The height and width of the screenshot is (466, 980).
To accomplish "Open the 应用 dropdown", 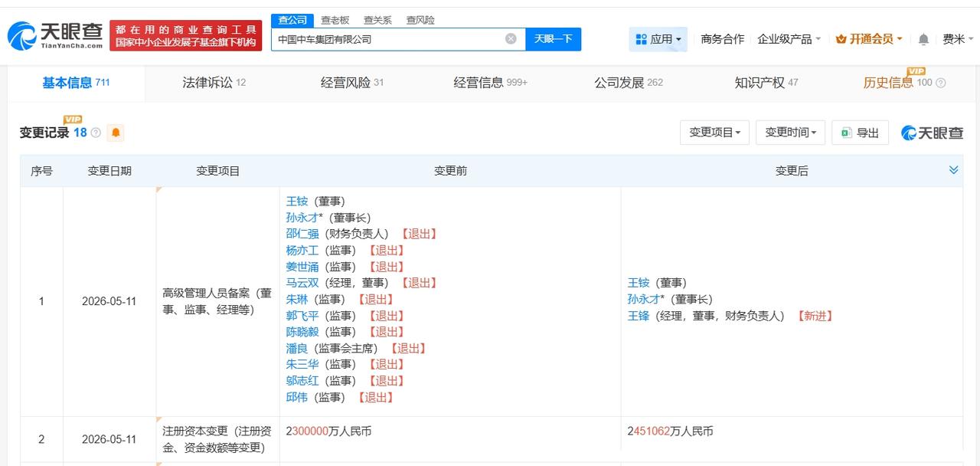I will (x=658, y=39).
